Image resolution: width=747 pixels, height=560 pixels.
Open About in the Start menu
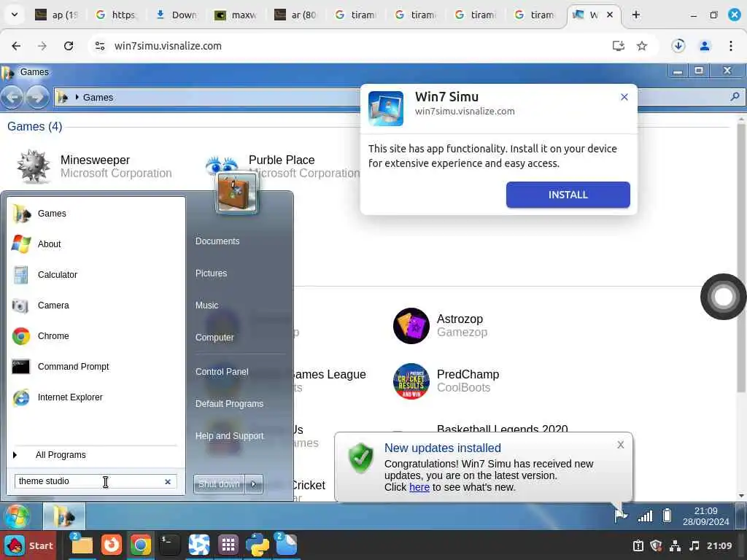(96, 244)
